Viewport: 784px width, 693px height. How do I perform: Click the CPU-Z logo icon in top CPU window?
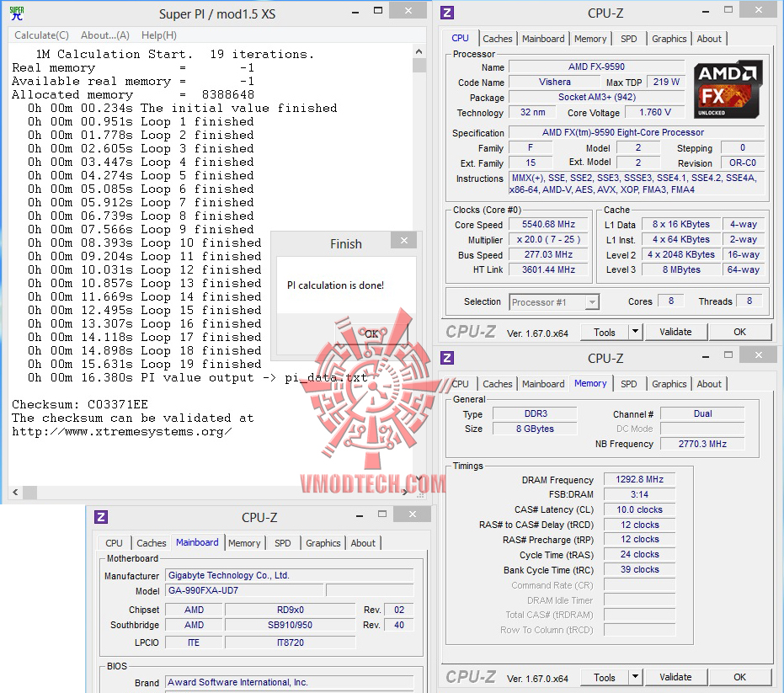click(x=447, y=13)
